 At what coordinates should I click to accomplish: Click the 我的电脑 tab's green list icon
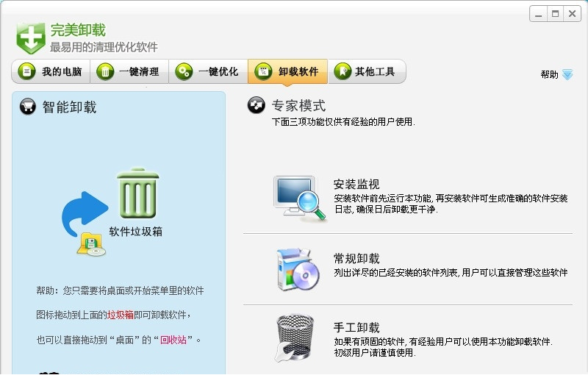(26, 71)
